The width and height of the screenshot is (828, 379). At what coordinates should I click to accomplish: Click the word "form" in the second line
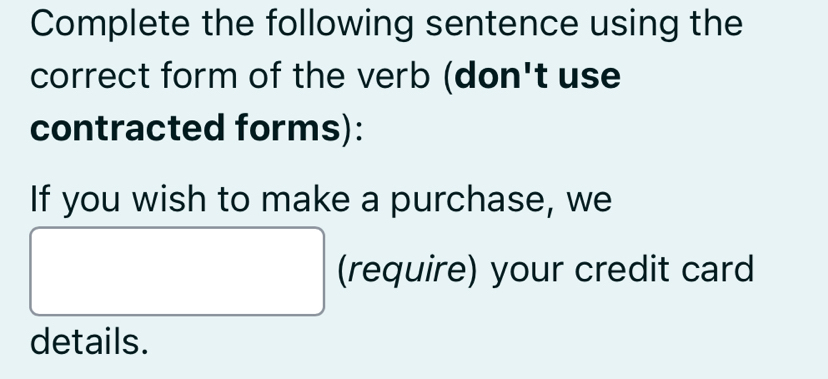pyautogui.click(x=199, y=76)
